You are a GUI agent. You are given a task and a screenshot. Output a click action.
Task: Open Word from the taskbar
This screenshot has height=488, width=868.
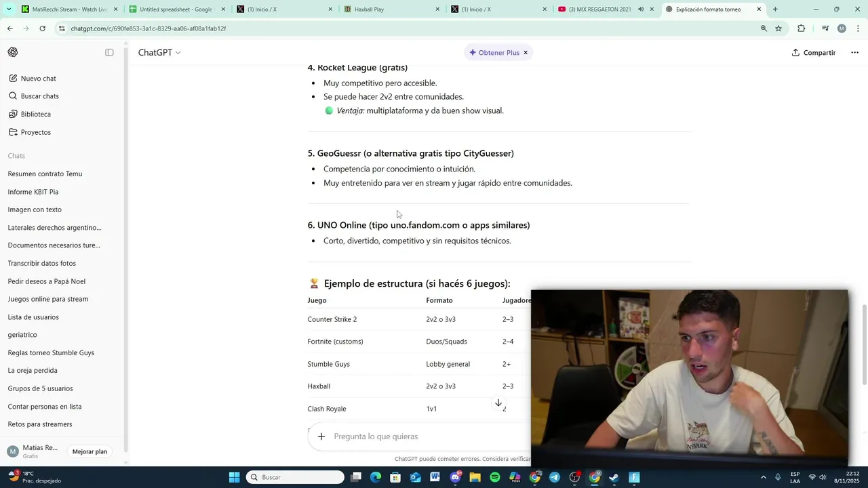click(x=435, y=477)
